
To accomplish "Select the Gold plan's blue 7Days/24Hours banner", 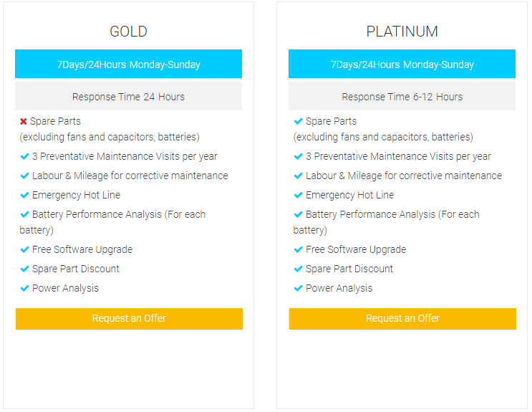I will pos(128,64).
